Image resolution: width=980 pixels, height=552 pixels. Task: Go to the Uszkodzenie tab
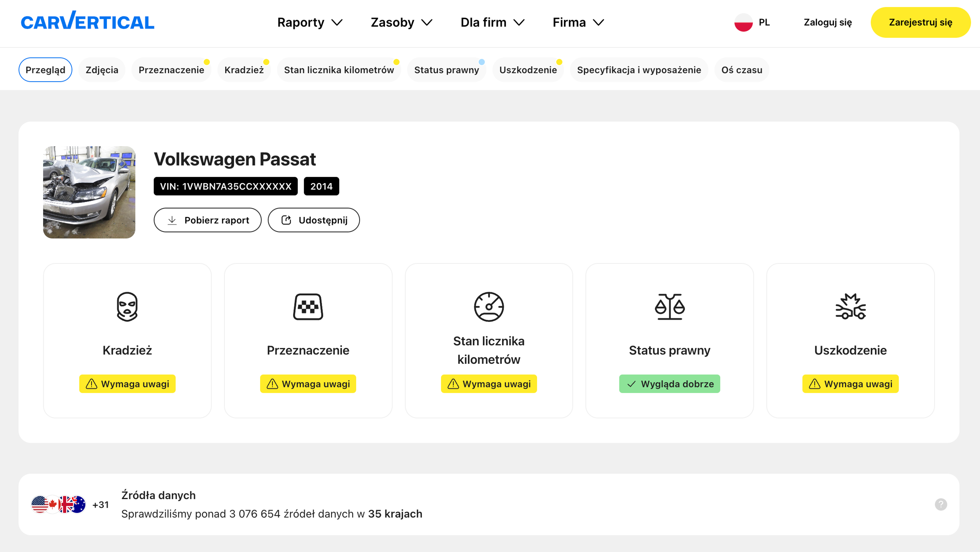click(528, 70)
